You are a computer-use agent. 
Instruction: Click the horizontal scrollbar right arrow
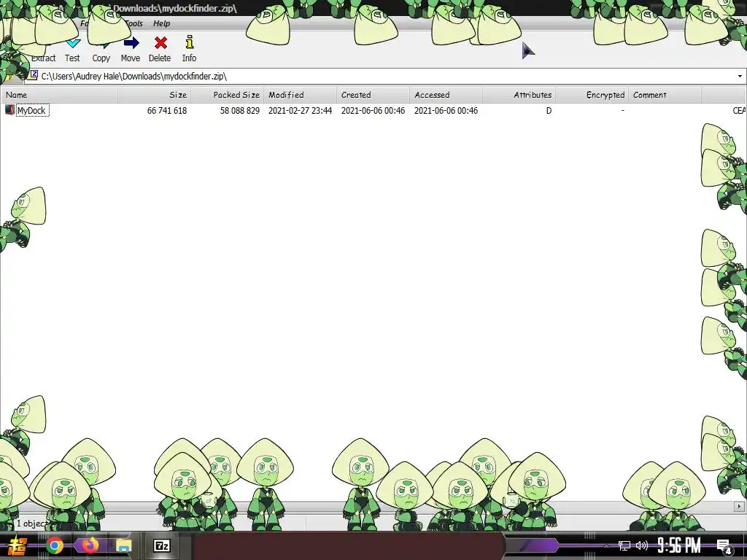pos(740,506)
